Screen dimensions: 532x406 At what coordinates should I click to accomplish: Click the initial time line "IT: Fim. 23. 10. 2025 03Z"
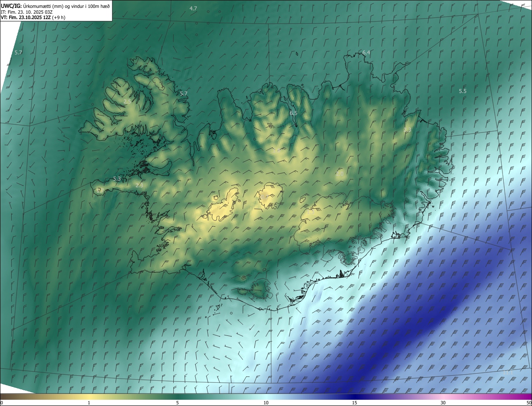click(27, 12)
